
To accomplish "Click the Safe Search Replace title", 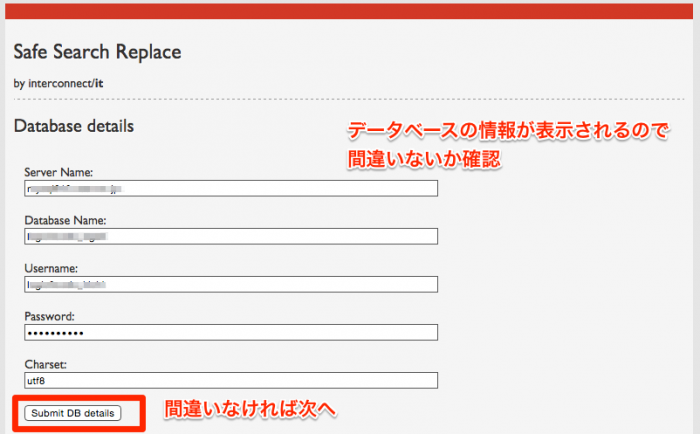I will coord(97,51).
